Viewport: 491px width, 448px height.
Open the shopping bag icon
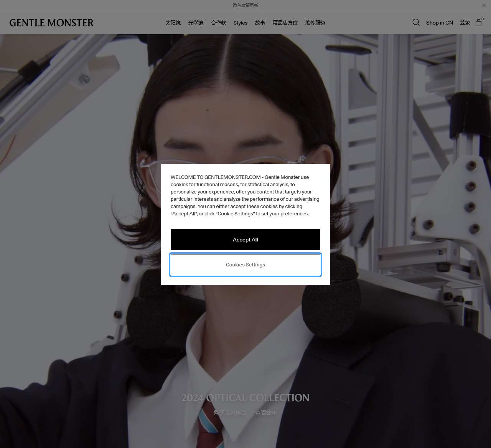(x=478, y=23)
